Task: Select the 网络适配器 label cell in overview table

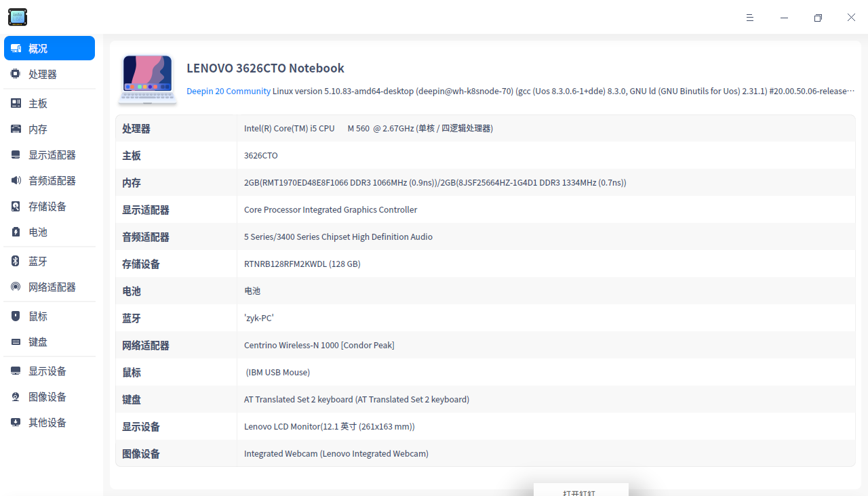Action: 176,346
